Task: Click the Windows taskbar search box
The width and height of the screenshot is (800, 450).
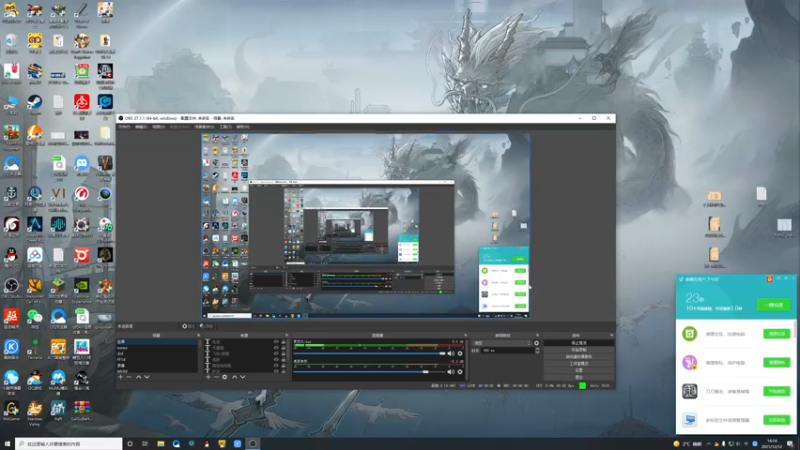Action: coord(69,443)
